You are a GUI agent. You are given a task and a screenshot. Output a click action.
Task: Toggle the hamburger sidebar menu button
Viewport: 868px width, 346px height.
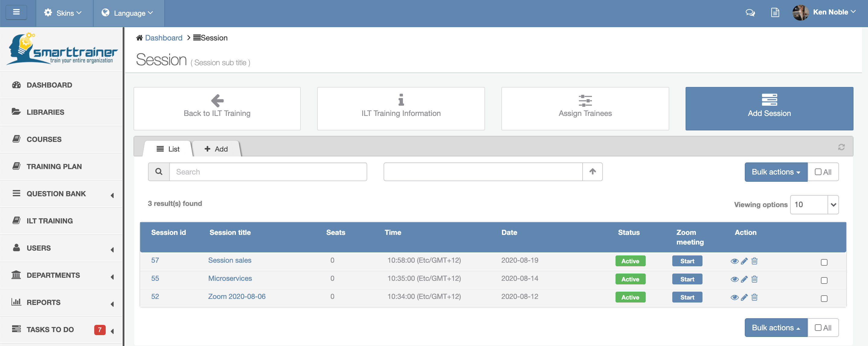pos(16,12)
